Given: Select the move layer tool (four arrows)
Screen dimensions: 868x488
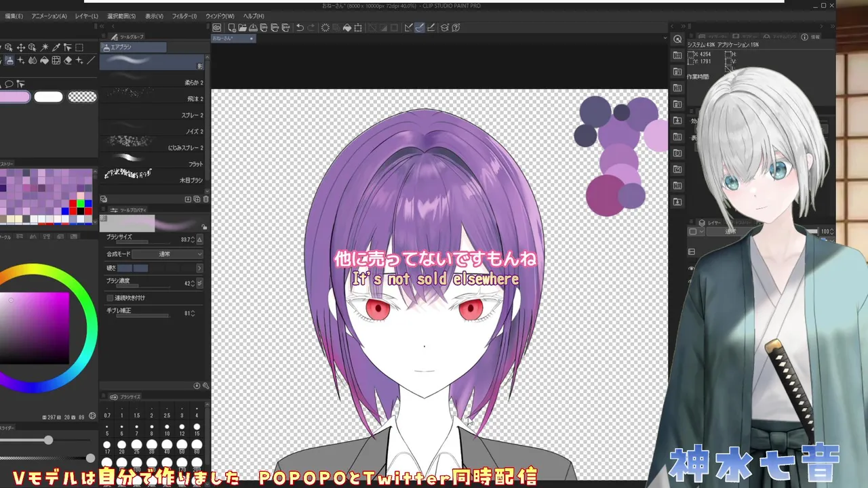Looking at the screenshot, I should (21, 47).
